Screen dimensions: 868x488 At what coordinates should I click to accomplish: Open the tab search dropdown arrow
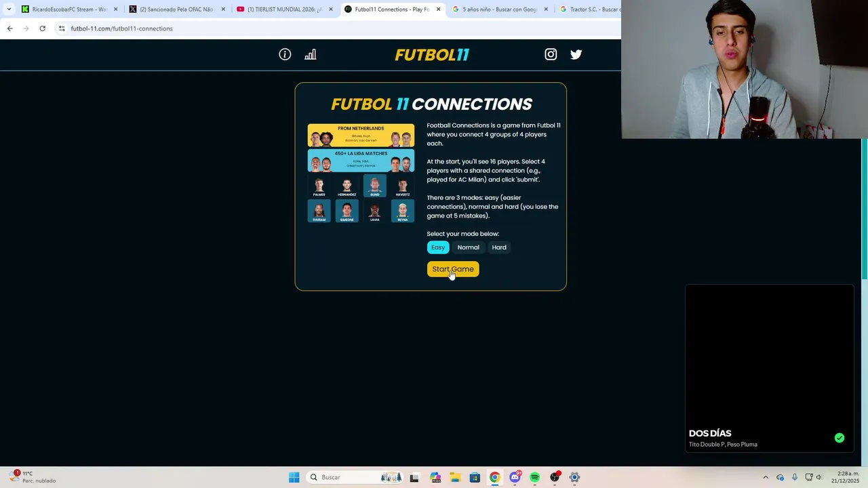[9, 9]
